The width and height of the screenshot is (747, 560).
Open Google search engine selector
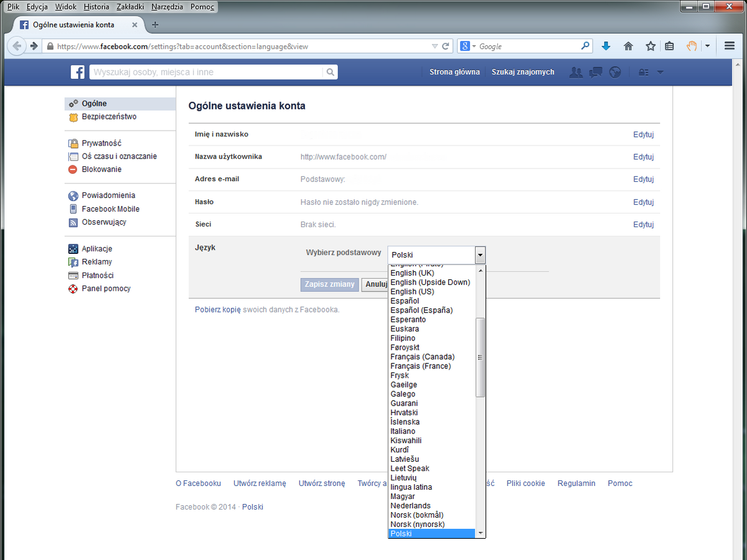point(467,46)
